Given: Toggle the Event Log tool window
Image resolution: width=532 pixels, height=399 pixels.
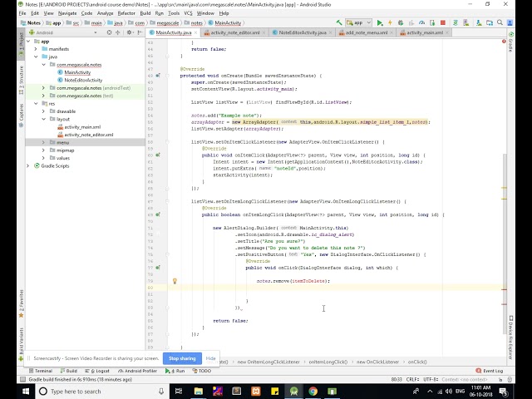Looking at the screenshot, I should (x=490, y=371).
